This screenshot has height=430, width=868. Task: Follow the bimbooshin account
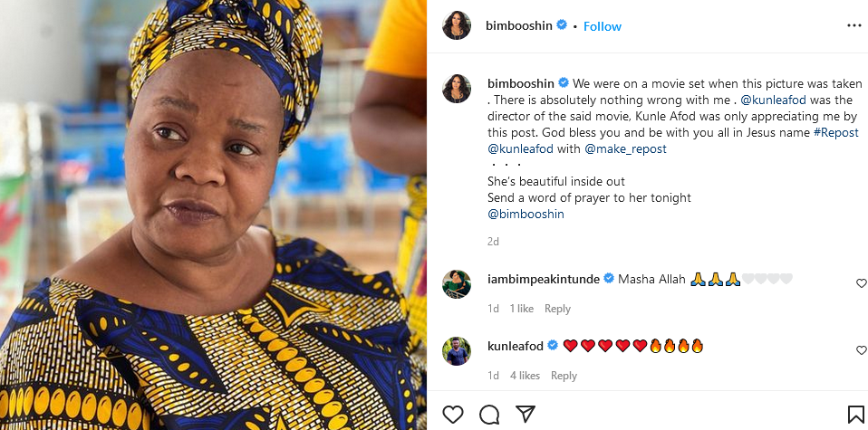(x=603, y=26)
